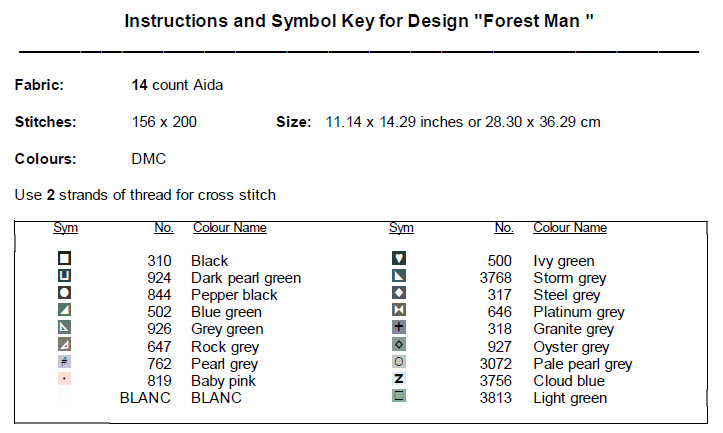723x433 pixels.
Task: Click the 'Forest Man' design title
Action: coord(359,20)
